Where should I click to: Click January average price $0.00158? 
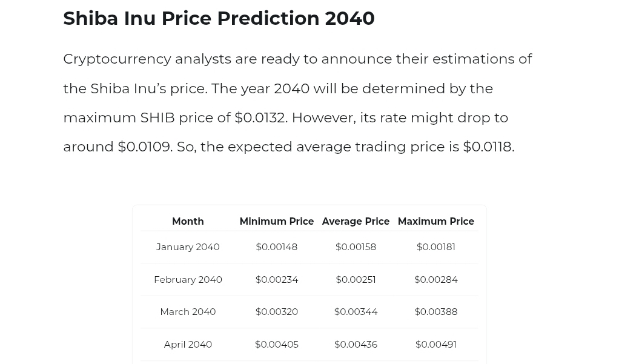[356, 247]
